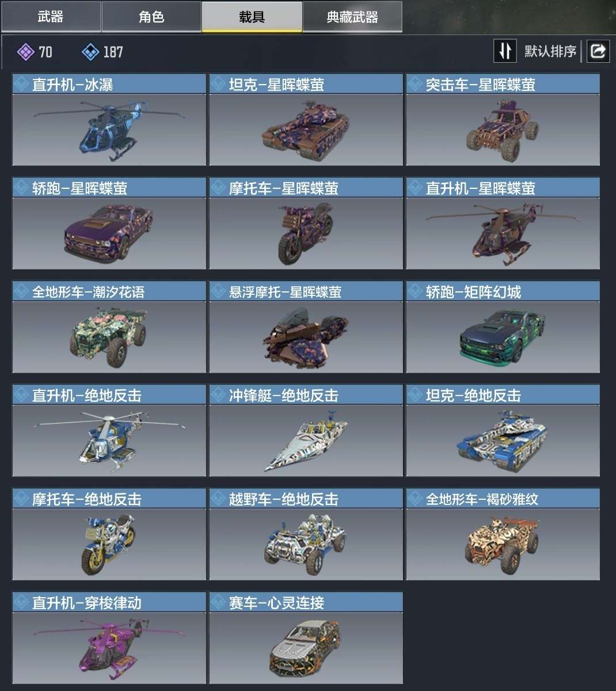Switch to the 角色 tab

[151, 17]
